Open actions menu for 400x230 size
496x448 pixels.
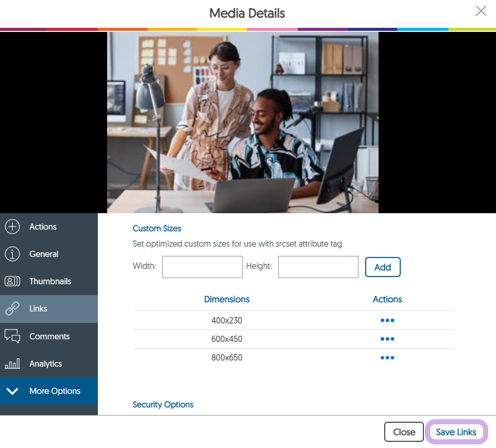pyautogui.click(x=387, y=320)
